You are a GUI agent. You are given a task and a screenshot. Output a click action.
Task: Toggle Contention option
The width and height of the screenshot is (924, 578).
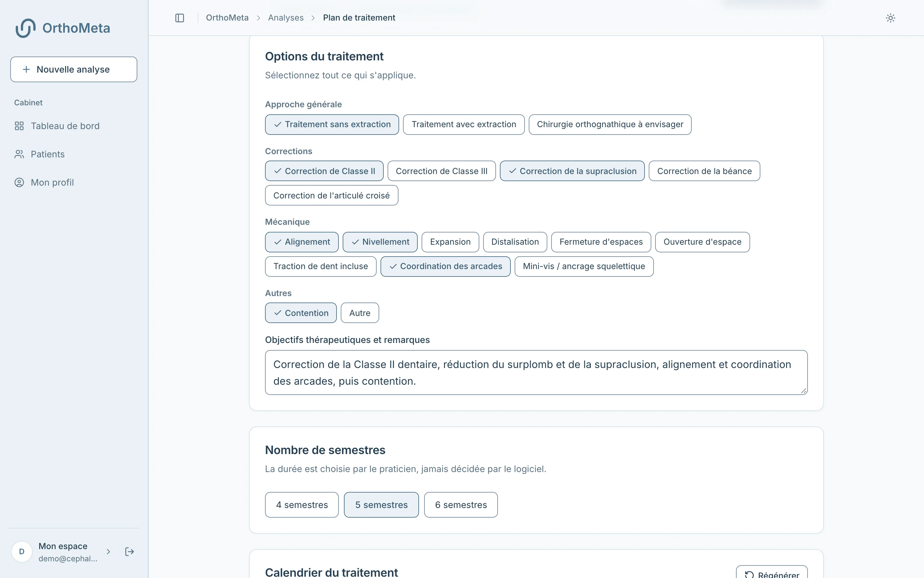(301, 313)
